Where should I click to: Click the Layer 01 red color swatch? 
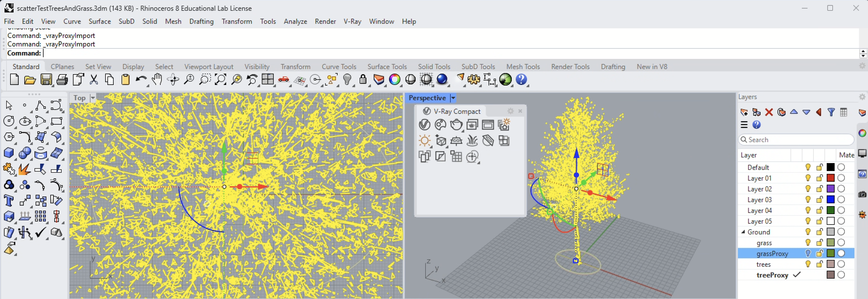[x=831, y=178]
